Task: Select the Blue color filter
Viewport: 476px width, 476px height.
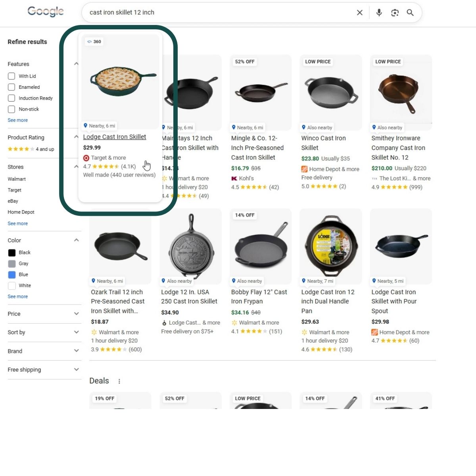Action: [12, 275]
